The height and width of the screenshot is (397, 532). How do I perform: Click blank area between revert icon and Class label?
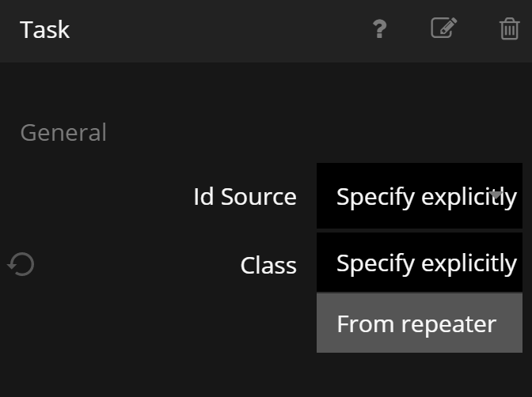[135, 265]
